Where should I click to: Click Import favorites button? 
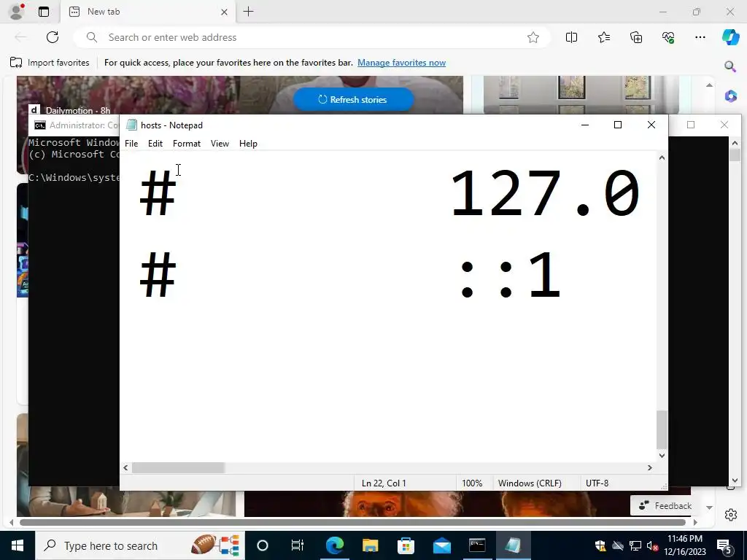coord(50,63)
